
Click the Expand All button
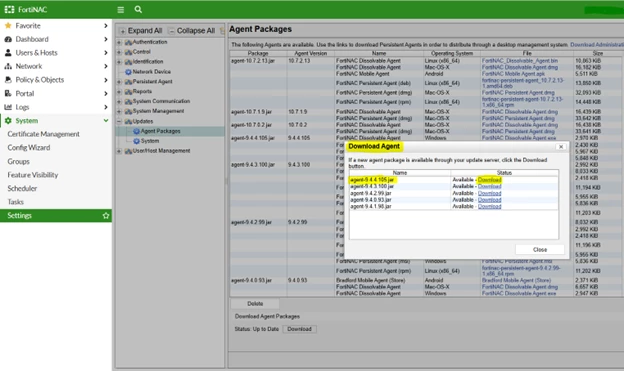pos(141,31)
